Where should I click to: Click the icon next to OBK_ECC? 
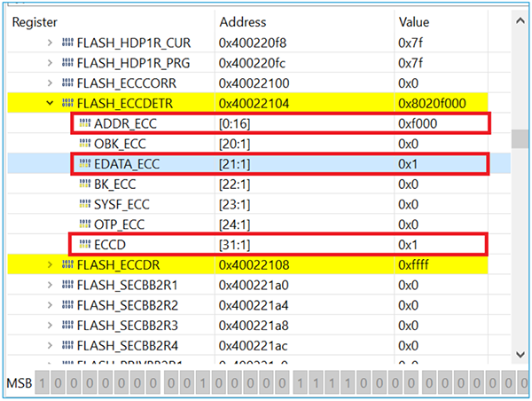click(x=85, y=144)
